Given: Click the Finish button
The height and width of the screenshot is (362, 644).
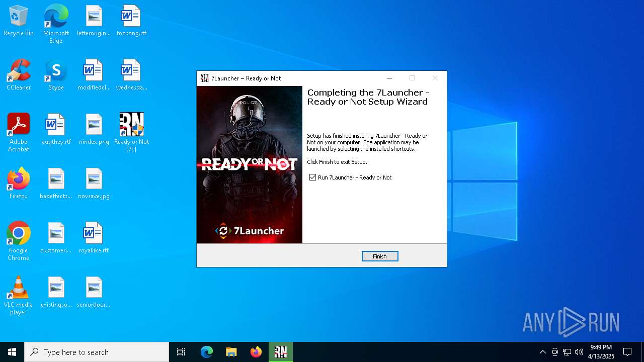Looking at the screenshot, I should (x=380, y=256).
